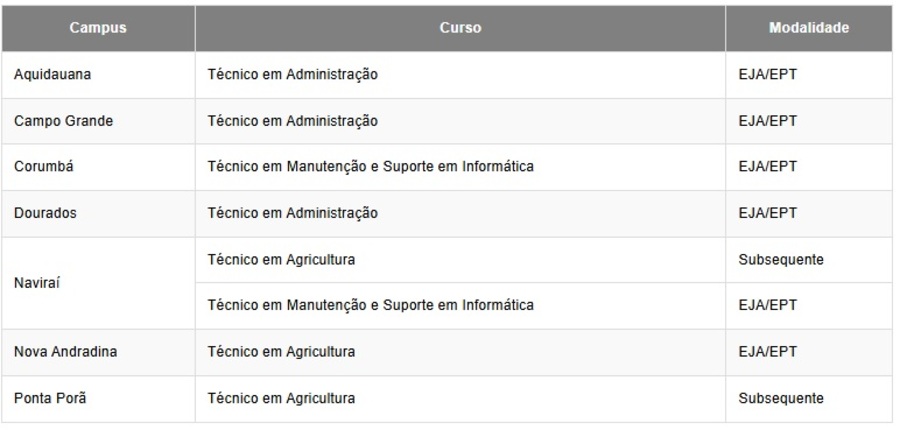900x430 pixels.
Task: Click Técnico em Administração in Aquidauana row
Action: [292, 75]
